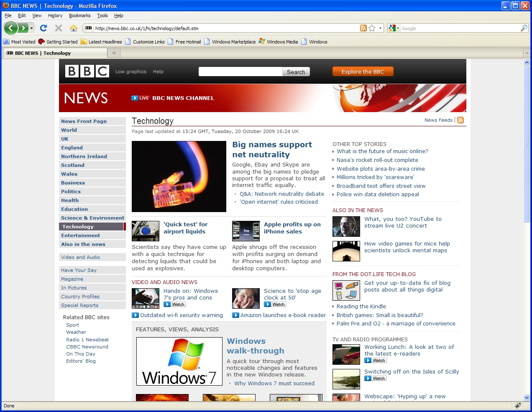This screenshot has width=532, height=412.
Task: Click the stop loading X icon
Action: (x=59, y=28)
